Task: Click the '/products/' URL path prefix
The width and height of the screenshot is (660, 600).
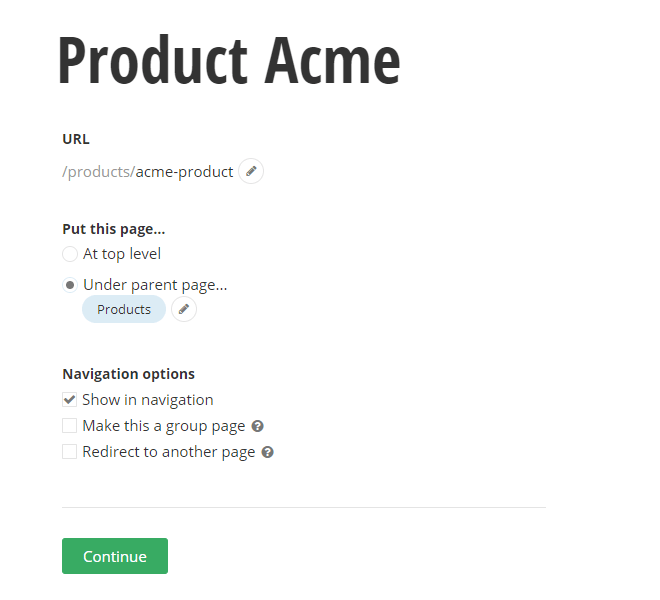Action: pyautogui.click(x=98, y=172)
